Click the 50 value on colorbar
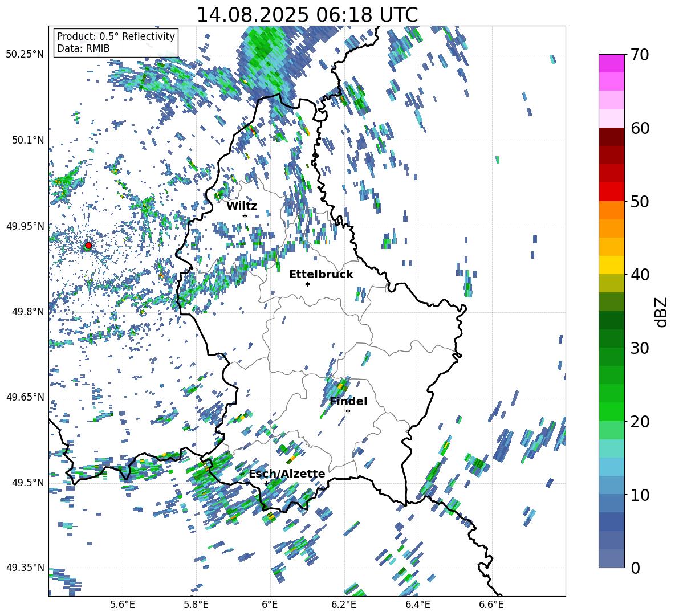675x616 pixels. tap(640, 201)
